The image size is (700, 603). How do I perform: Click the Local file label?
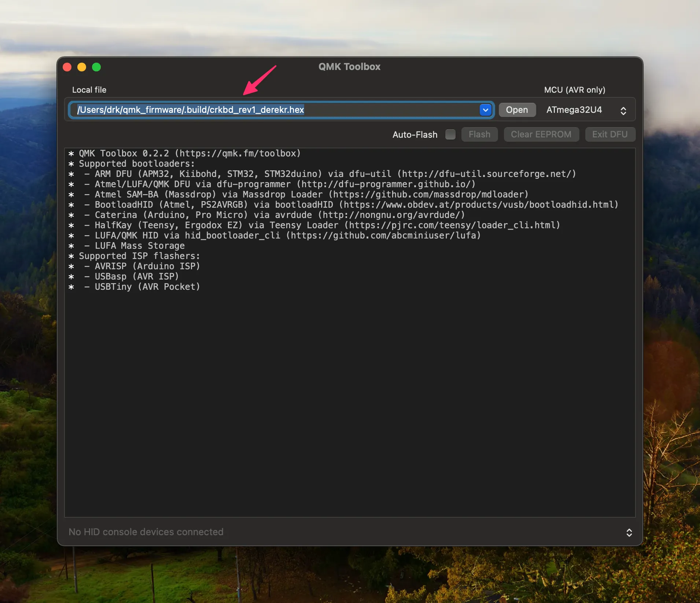[89, 90]
